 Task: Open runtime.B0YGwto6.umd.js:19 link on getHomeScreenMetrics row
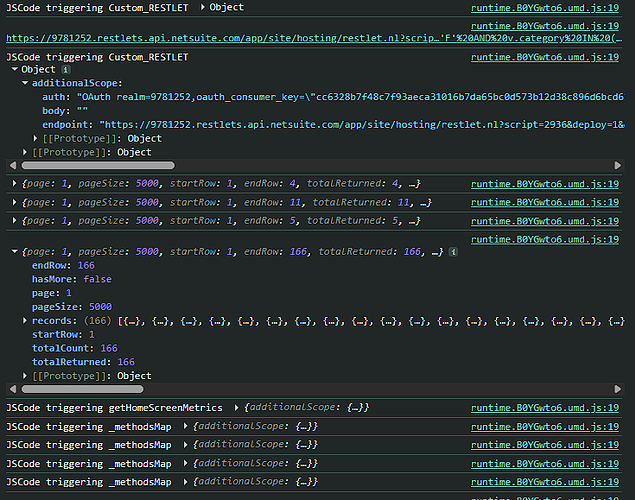(x=544, y=408)
